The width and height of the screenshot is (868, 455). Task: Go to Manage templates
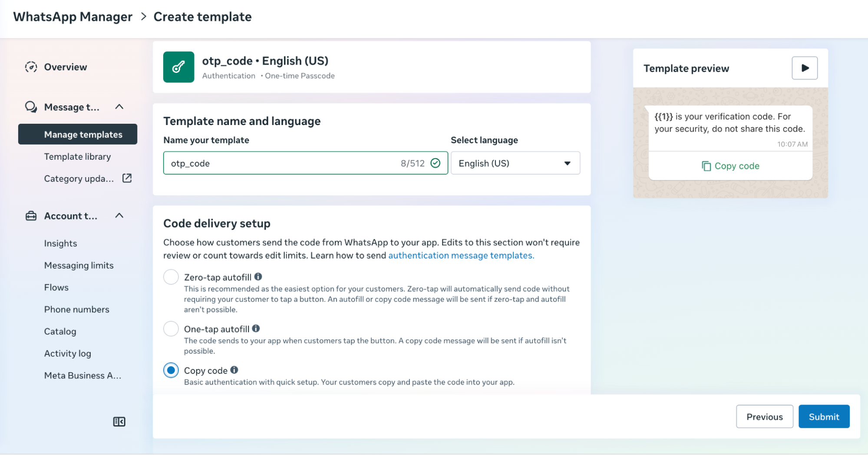(x=78, y=134)
